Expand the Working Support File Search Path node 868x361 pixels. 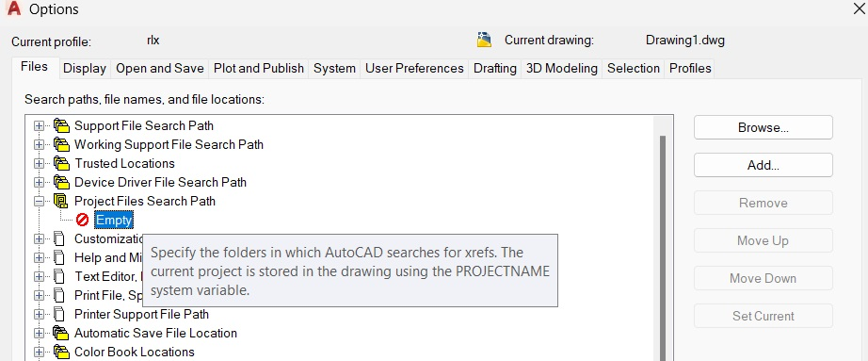(x=39, y=145)
